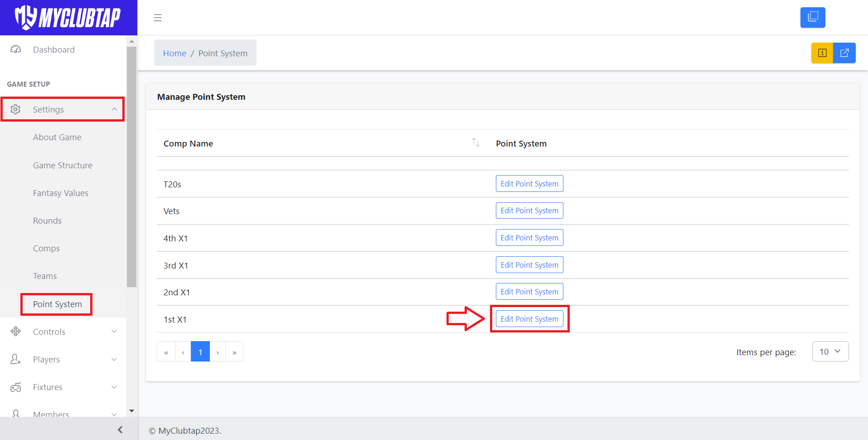The height and width of the screenshot is (440, 868).
Task: Edit Point System for T20s
Action: 529,184
